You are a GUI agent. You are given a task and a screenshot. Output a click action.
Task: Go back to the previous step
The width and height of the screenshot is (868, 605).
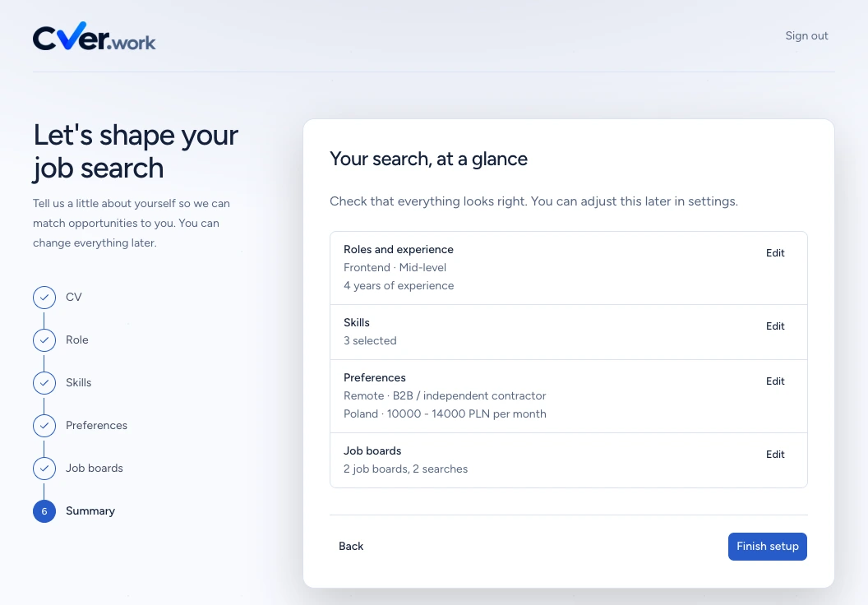click(351, 547)
